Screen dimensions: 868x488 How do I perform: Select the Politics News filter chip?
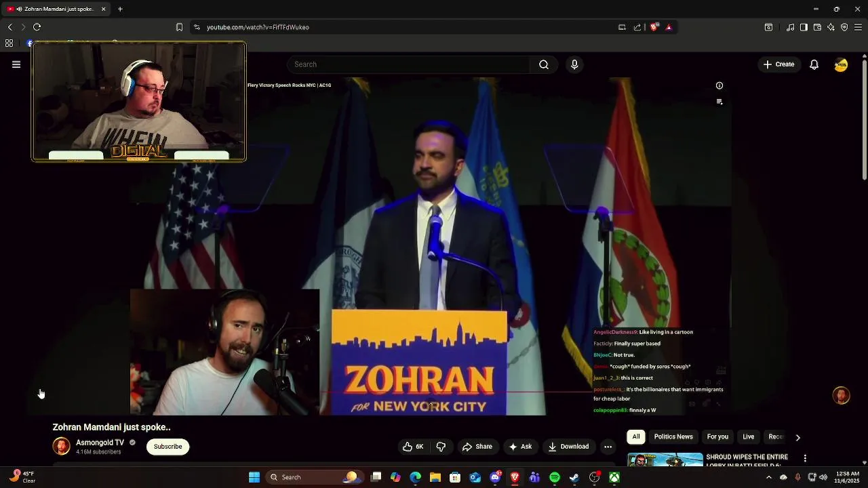673,437
